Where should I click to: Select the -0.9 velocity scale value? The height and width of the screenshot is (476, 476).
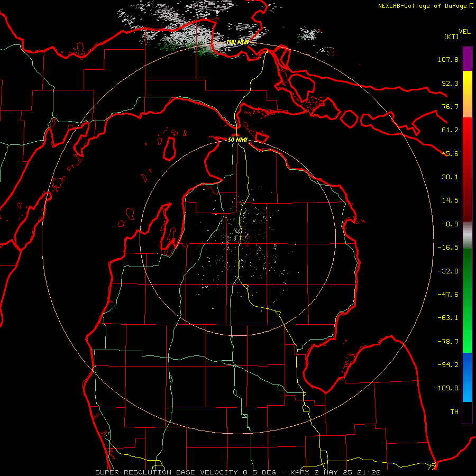(x=450, y=224)
